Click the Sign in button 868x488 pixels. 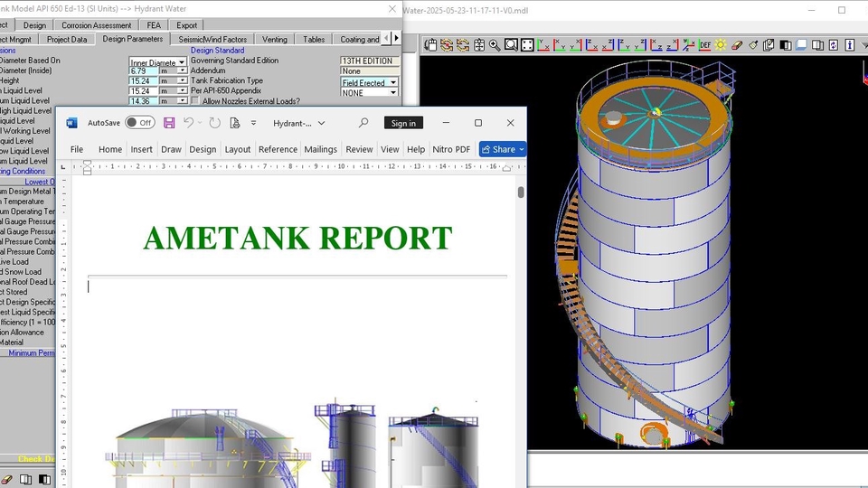click(402, 123)
